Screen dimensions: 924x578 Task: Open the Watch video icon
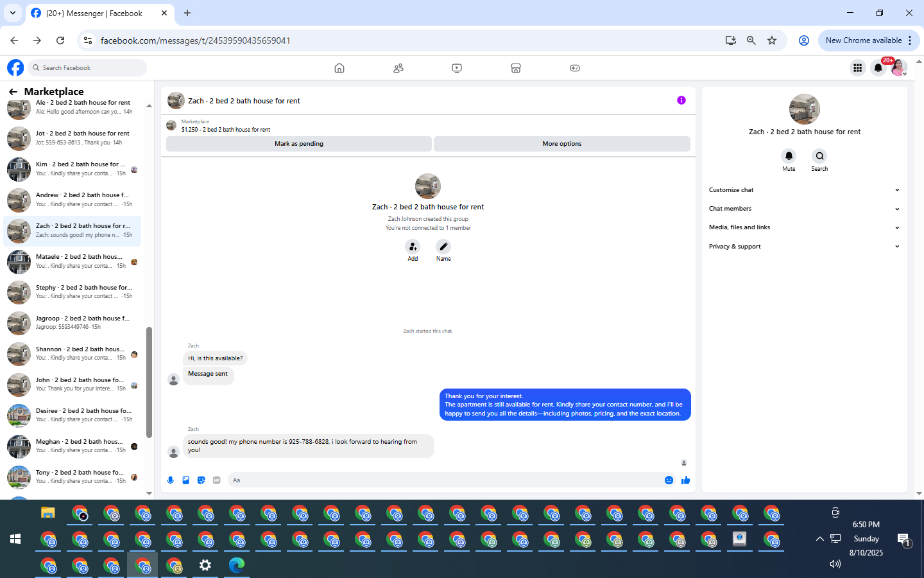coord(457,68)
